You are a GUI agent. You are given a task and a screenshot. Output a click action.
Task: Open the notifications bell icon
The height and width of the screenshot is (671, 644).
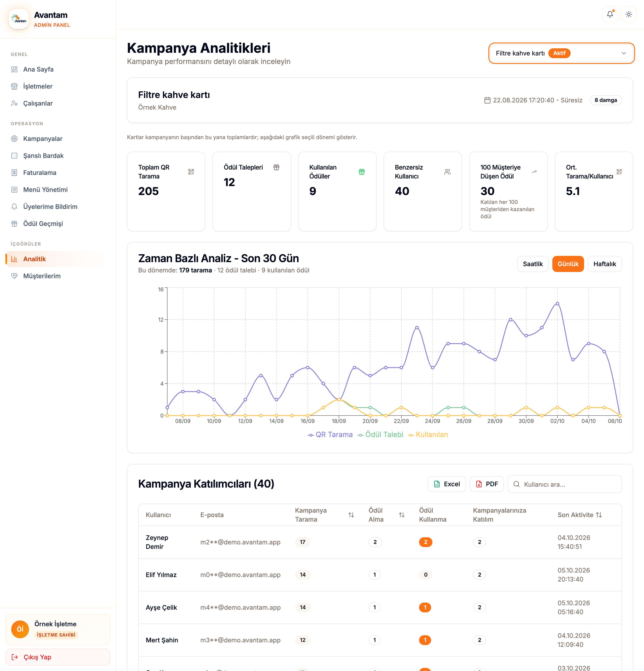pyautogui.click(x=610, y=14)
